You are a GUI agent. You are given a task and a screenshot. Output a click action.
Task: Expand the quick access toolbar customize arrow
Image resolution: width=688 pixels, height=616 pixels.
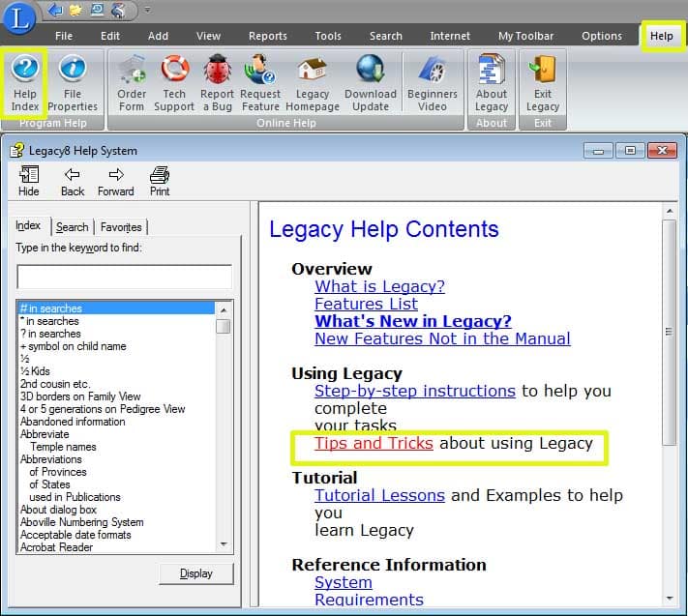[x=147, y=10]
